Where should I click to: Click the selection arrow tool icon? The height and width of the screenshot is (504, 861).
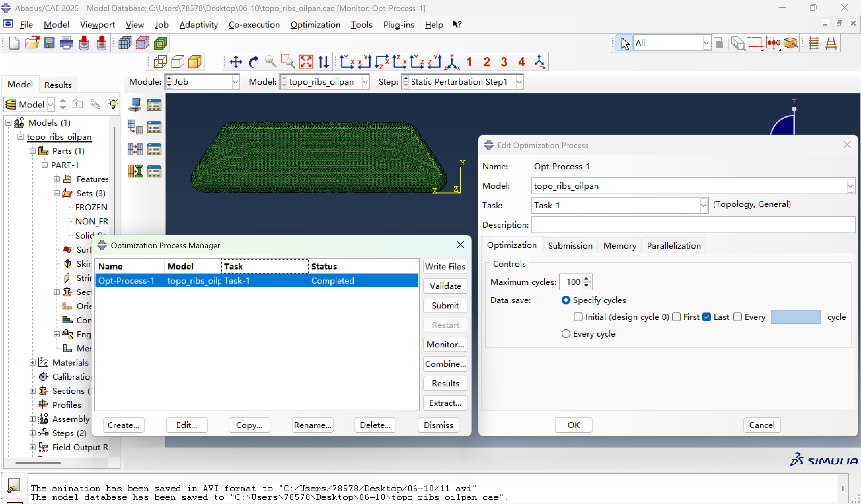(625, 43)
